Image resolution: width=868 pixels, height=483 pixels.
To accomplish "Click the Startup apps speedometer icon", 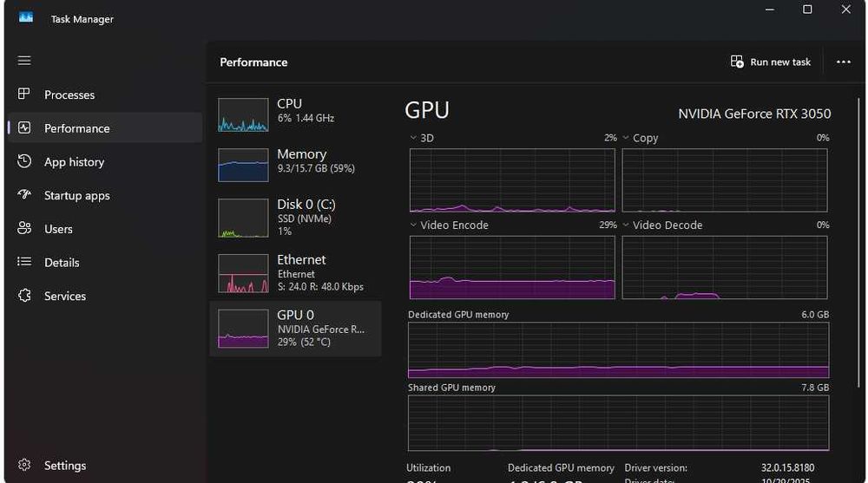I will [x=24, y=195].
